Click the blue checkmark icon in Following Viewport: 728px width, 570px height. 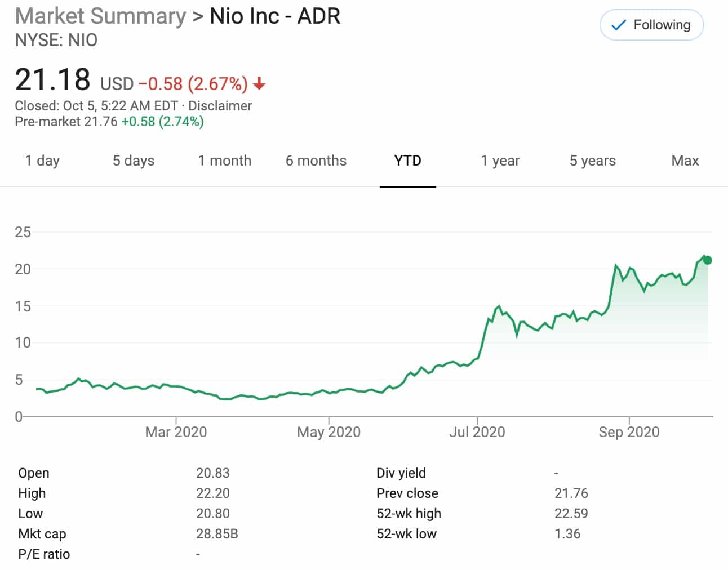click(618, 25)
